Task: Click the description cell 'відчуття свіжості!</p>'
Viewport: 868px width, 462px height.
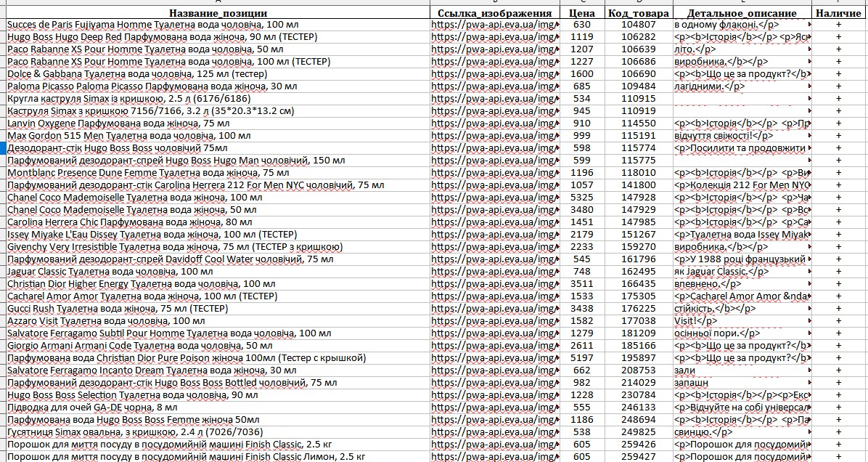Action: 742,136
